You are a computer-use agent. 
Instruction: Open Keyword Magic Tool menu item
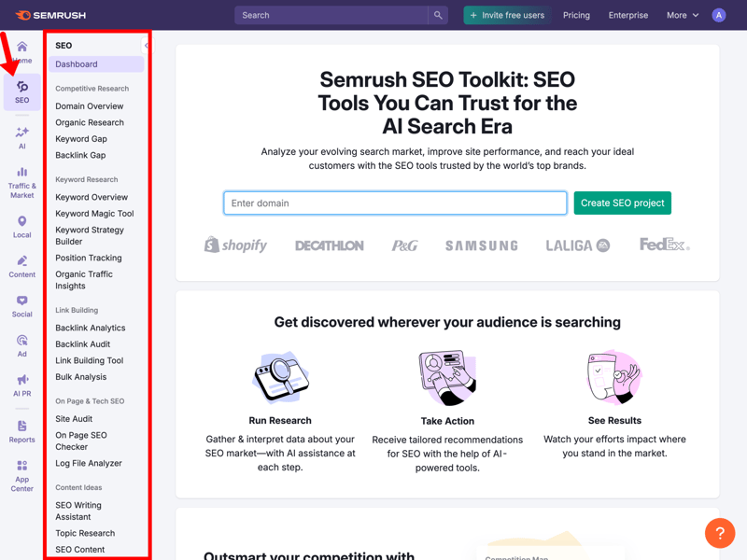click(x=94, y=214)
